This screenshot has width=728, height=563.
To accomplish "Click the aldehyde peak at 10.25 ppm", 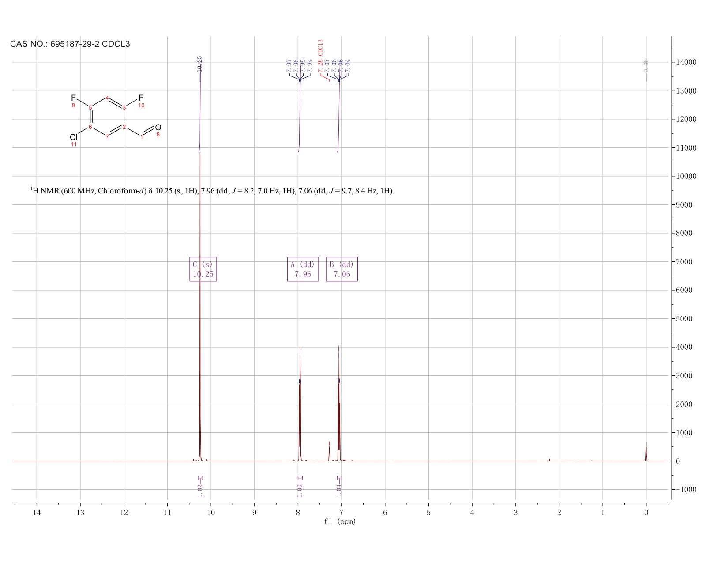I will click(x=200, y=309).
